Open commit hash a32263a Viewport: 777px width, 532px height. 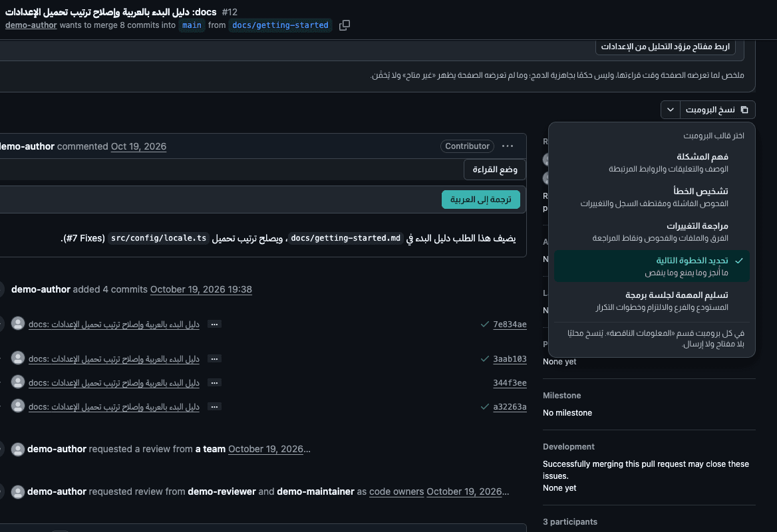pyautogui.click(x=510, y=407)
